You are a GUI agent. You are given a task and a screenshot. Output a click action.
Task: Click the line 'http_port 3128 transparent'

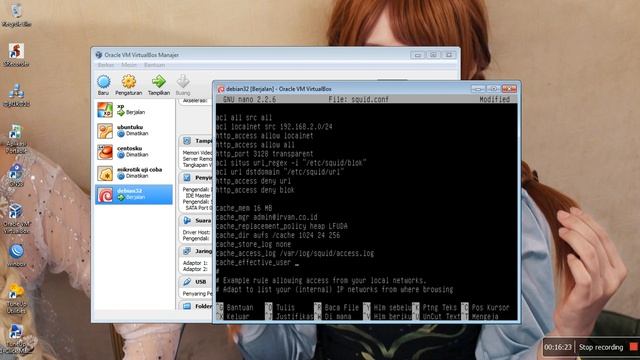pos(265,154)
